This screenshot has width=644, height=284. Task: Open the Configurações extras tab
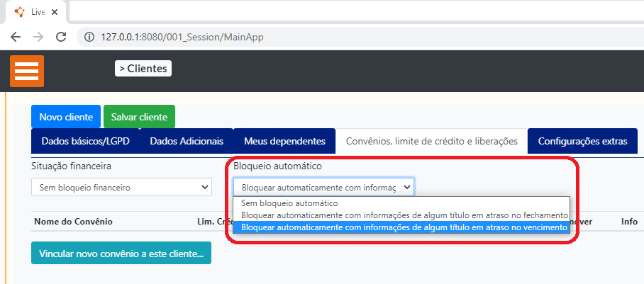582,141
